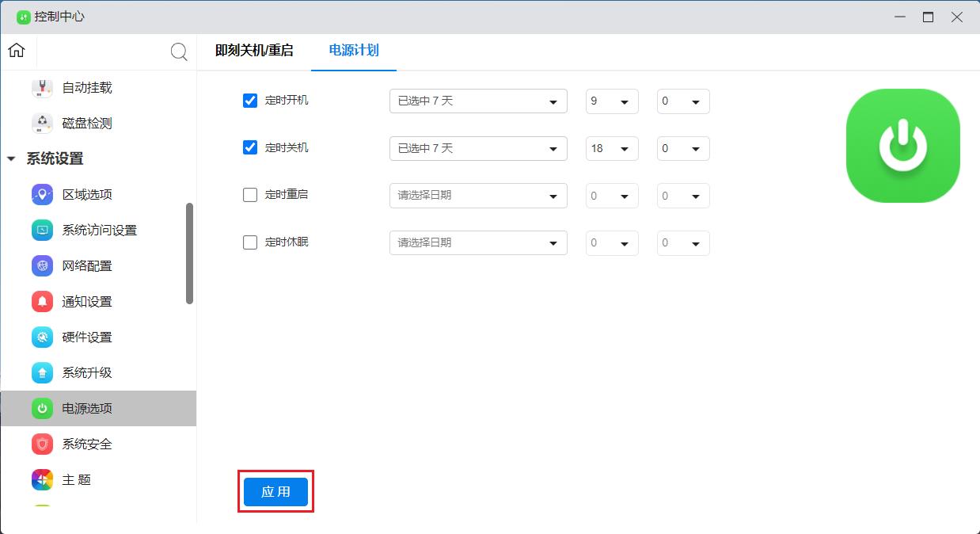Screen dimensions: 980x534
Task: Open the 定时开机 days dropdown
Action: click(478, 101)
